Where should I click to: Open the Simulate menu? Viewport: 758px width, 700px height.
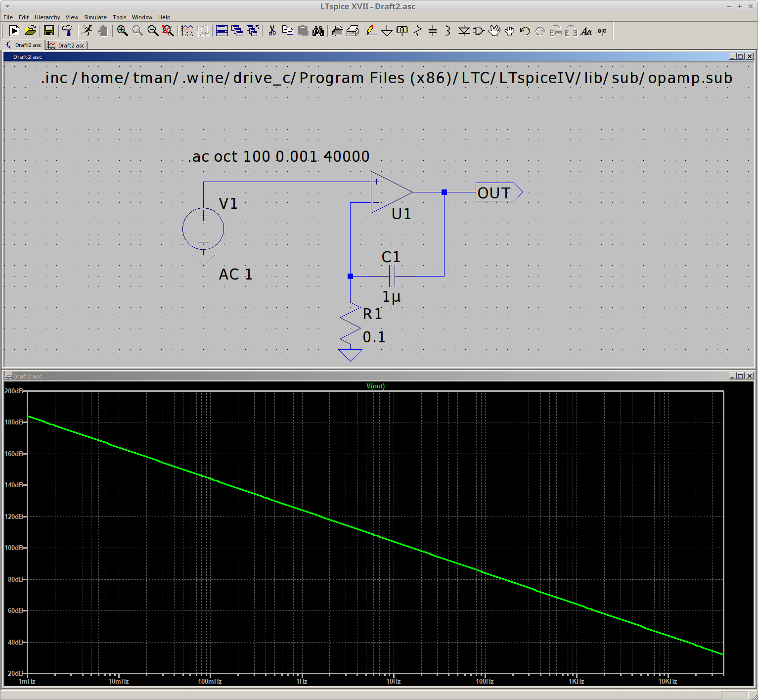pos(95,17)
